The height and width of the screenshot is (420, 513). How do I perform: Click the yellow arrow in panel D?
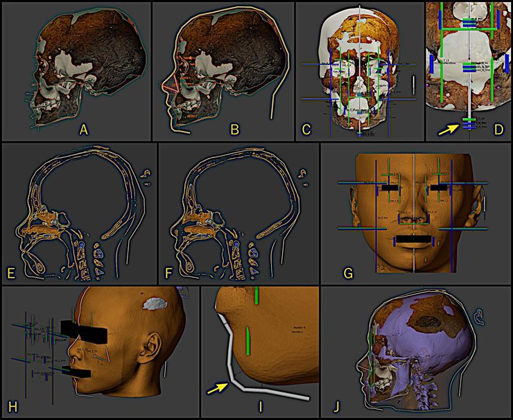click(448, 128)
